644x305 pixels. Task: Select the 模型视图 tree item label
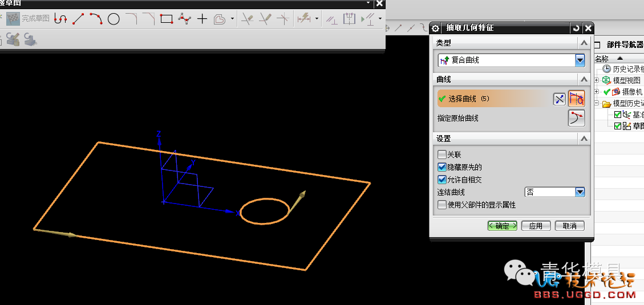click(x=627, y=80)
